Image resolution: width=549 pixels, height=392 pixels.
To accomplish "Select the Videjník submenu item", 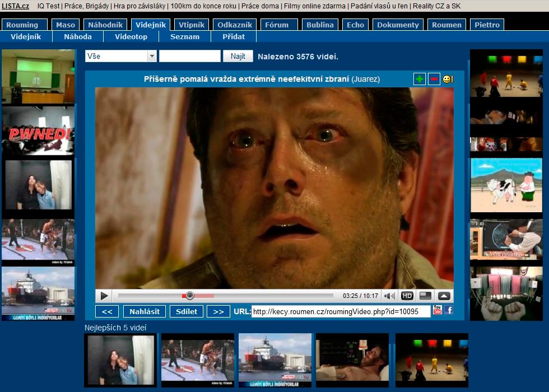I will coord(26,37).
